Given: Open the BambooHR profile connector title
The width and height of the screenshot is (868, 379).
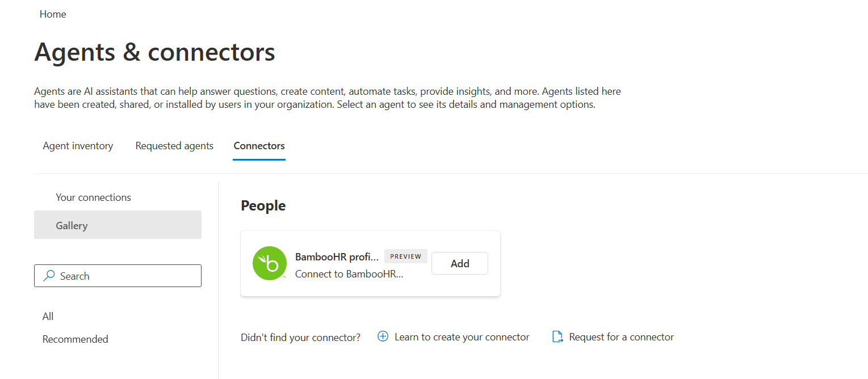Looking at the screenshot, I should pyautogui.click(x=337, y=257).
